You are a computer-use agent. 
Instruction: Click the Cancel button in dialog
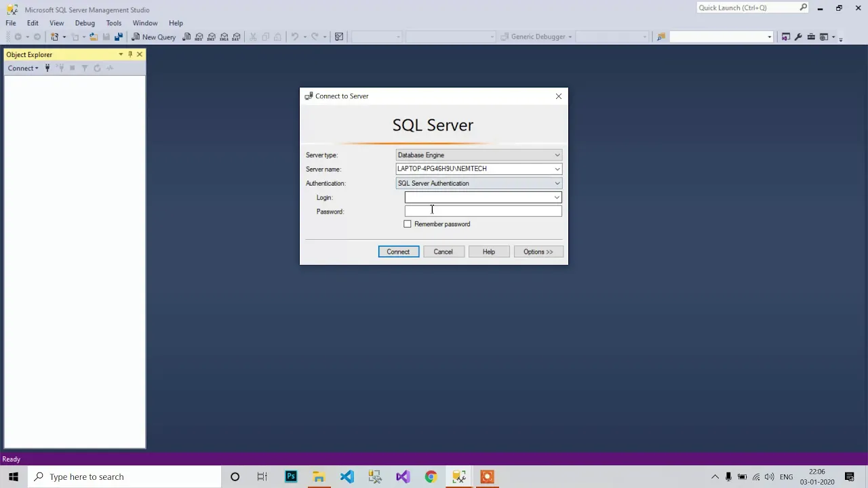443,251
